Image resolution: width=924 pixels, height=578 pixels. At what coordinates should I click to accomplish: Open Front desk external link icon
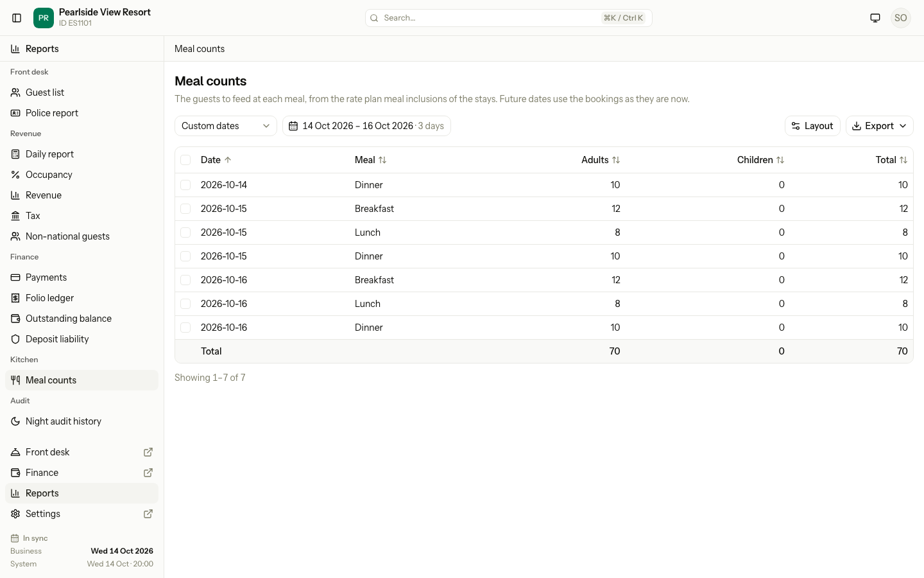click(x=148, y=452)
